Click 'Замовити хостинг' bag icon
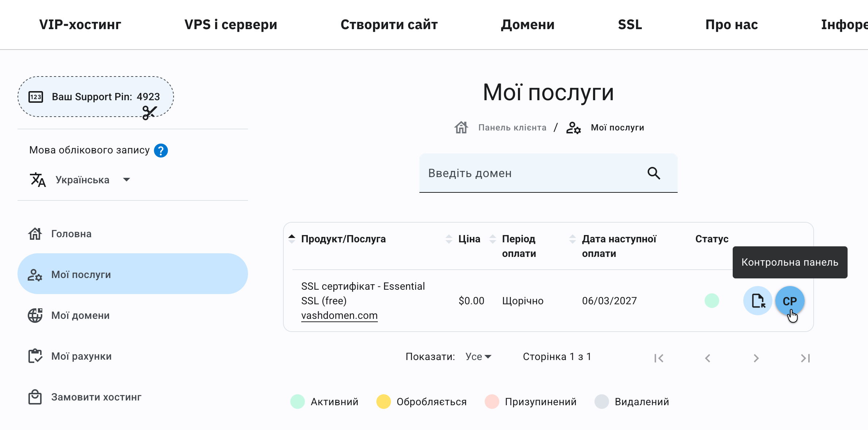 [35, 397]
